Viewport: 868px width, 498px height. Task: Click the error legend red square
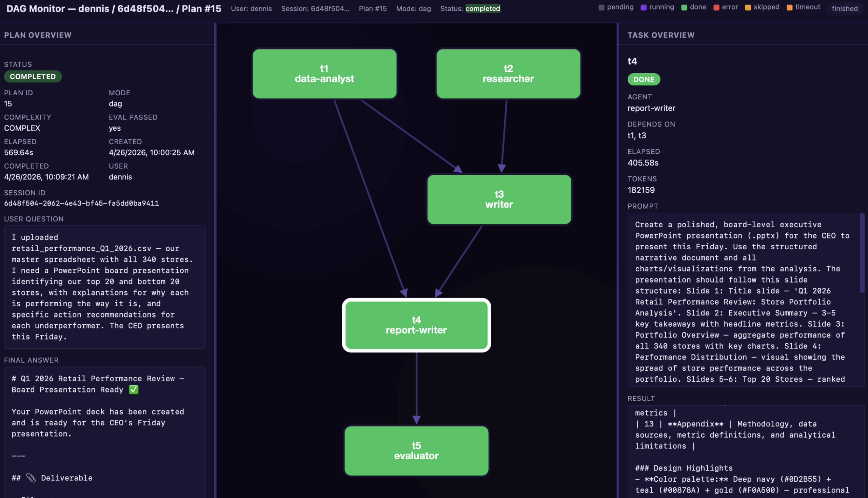pyautogui.click(x=716, y=7)
